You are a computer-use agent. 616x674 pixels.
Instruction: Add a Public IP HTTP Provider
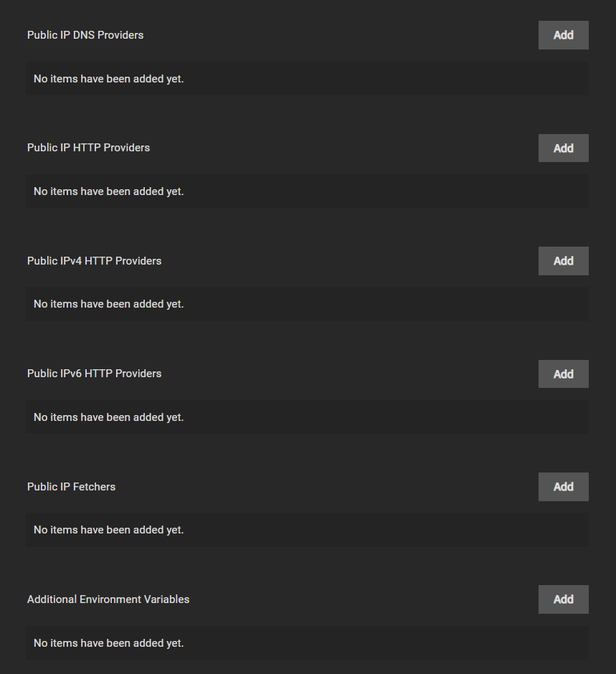563,148
